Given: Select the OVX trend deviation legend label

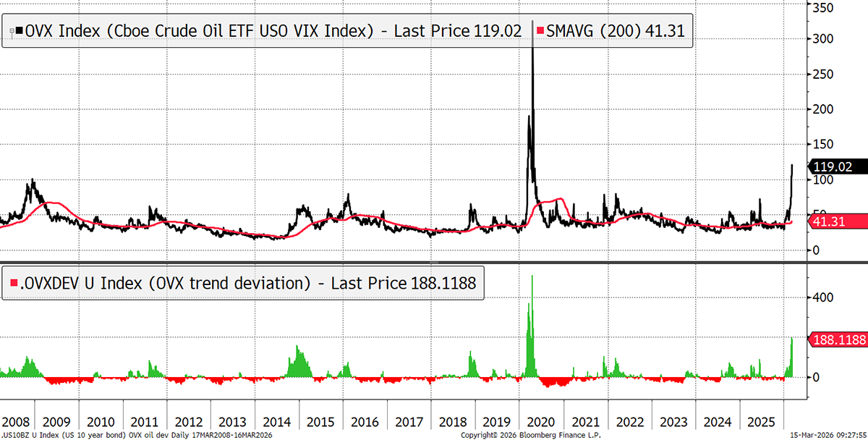Looking at the screenshot, I should pyautogui.click(x=246, y=283).
